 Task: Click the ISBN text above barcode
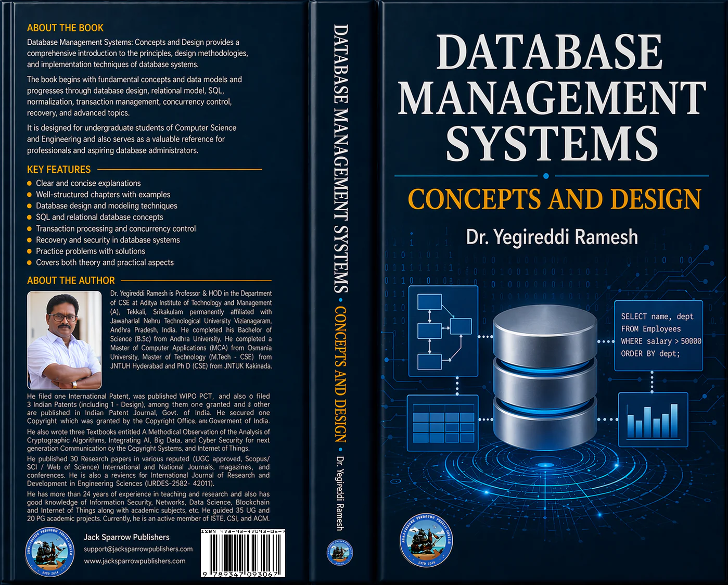243,531
